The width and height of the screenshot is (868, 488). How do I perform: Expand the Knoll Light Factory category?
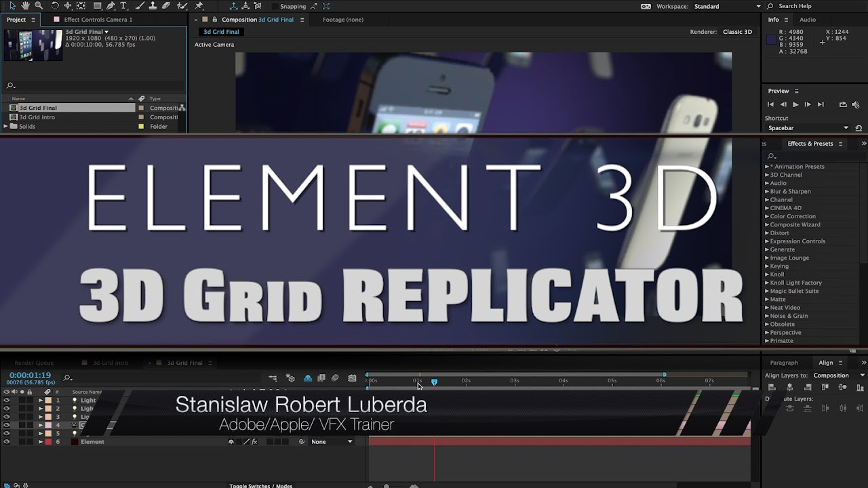click(767, 283)
